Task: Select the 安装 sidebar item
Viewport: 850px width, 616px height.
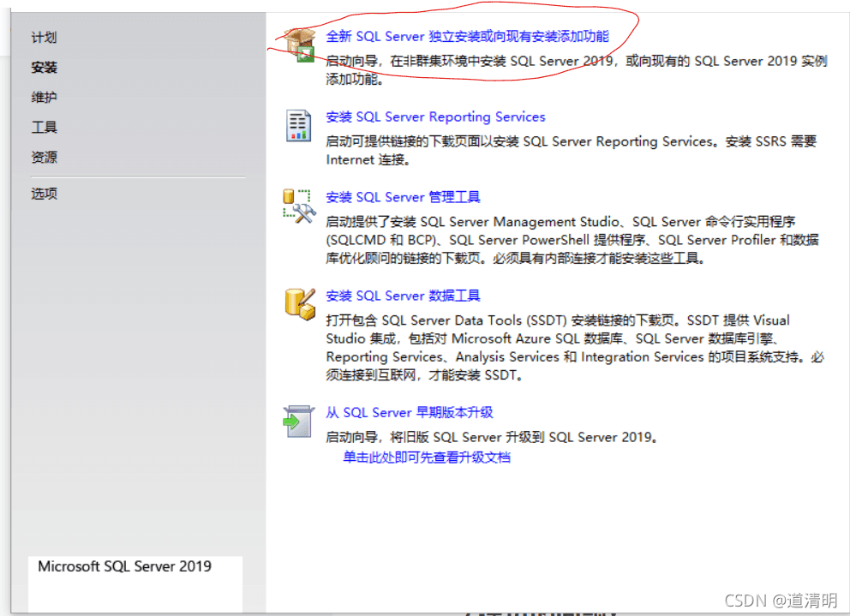Action: [44, 67]
